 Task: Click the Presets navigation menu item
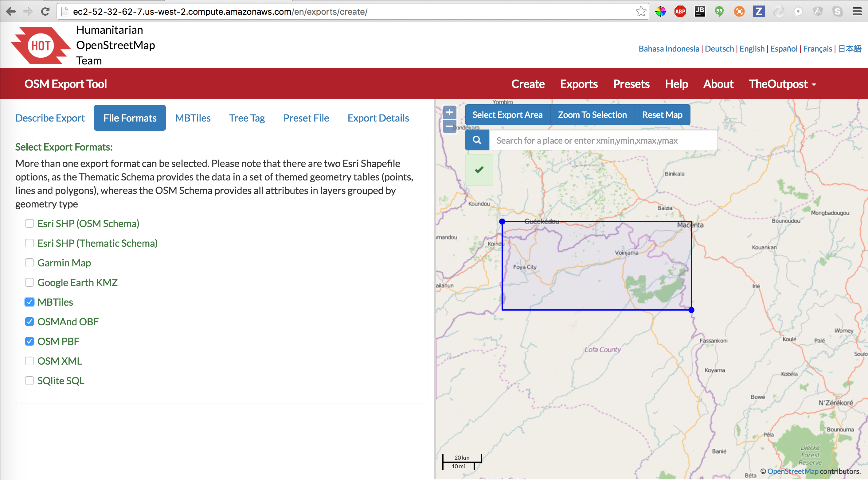[x=631, y=83]
